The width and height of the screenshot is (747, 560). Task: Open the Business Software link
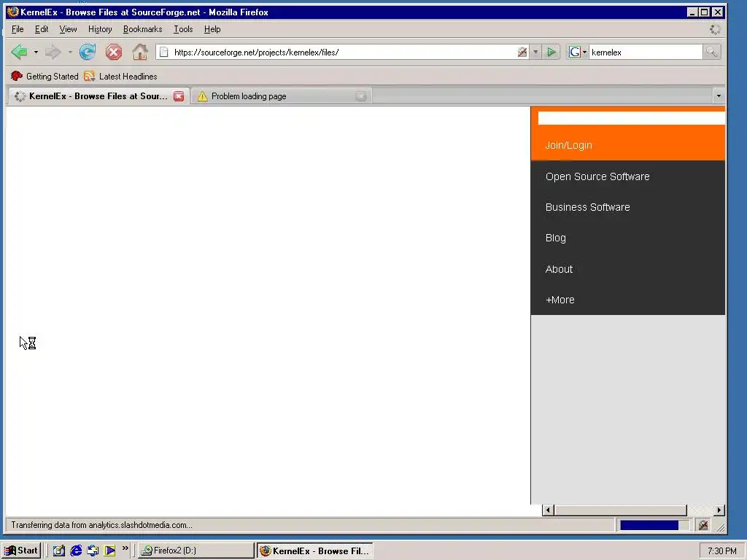pyautogui.click(x=587, y=207)
